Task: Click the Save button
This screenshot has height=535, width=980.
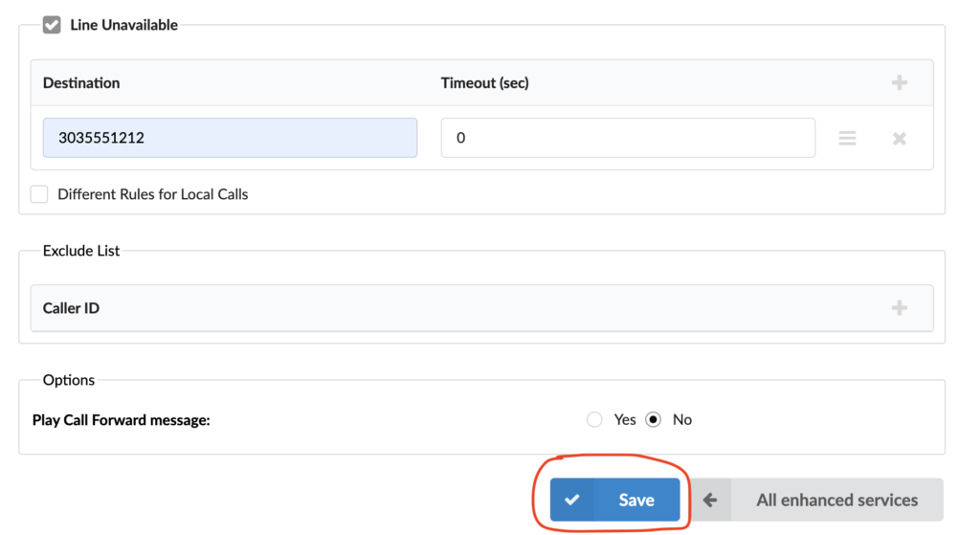Action: 614,500
